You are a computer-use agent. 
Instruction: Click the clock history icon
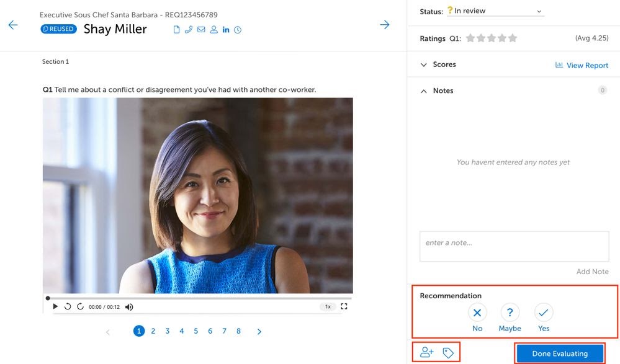[x=238, y=30]
